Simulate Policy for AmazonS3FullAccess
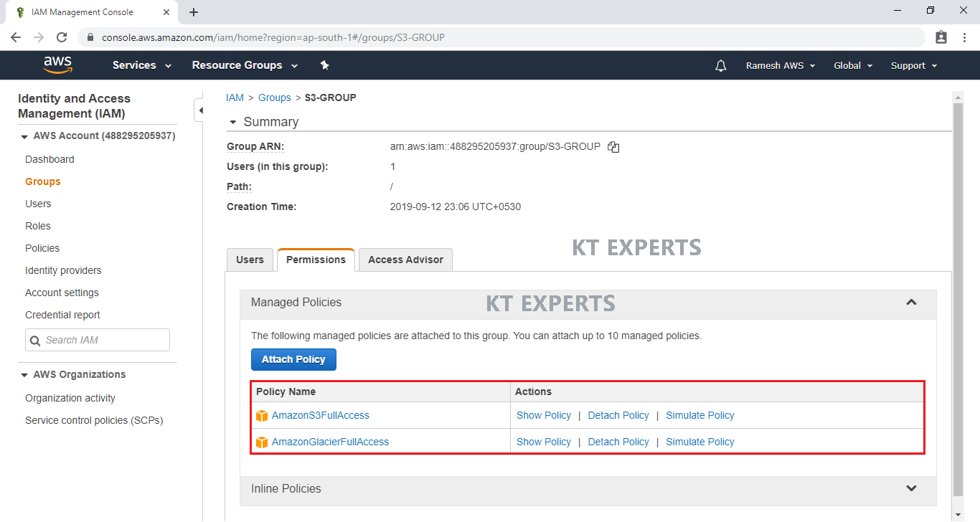 pos(700,415)
